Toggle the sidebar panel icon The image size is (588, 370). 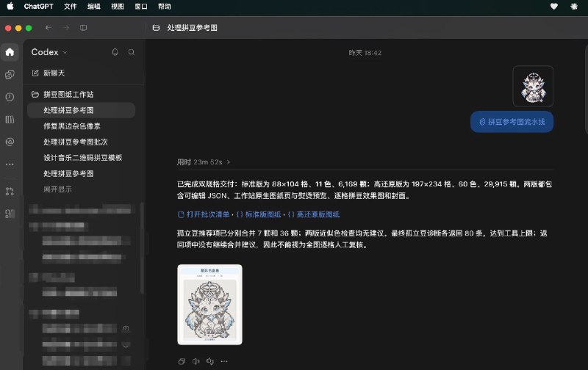[83, 28]
